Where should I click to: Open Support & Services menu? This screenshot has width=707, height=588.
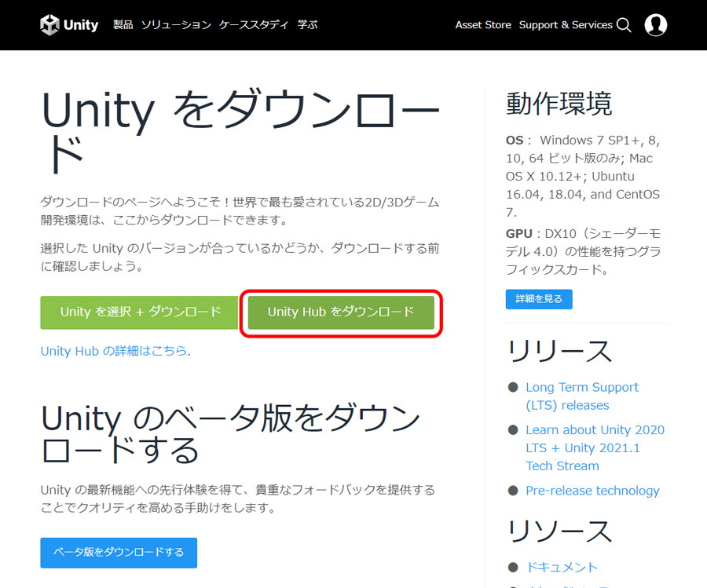pyautogui.click(x=566, y=25)
